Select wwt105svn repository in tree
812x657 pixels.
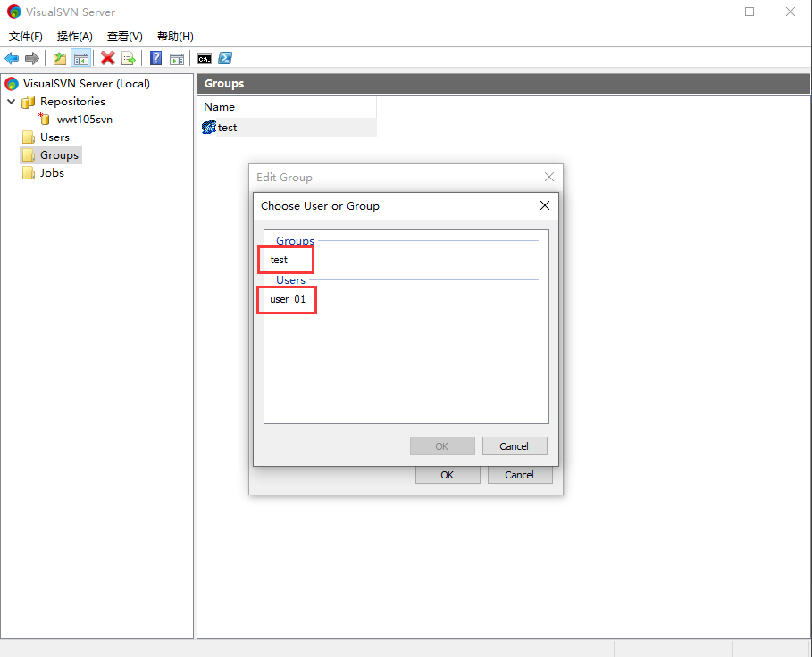click(x=84, y=120)
